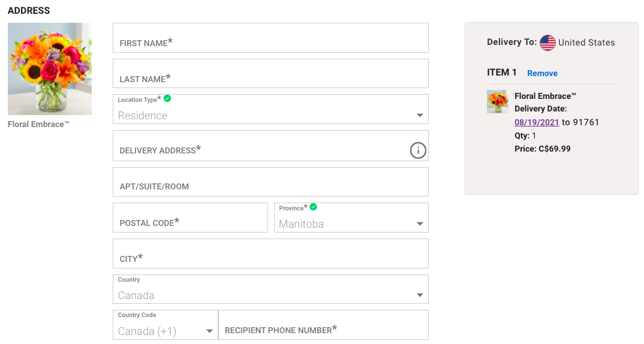Click green checkmark beside Province label

tap(314, 207)
